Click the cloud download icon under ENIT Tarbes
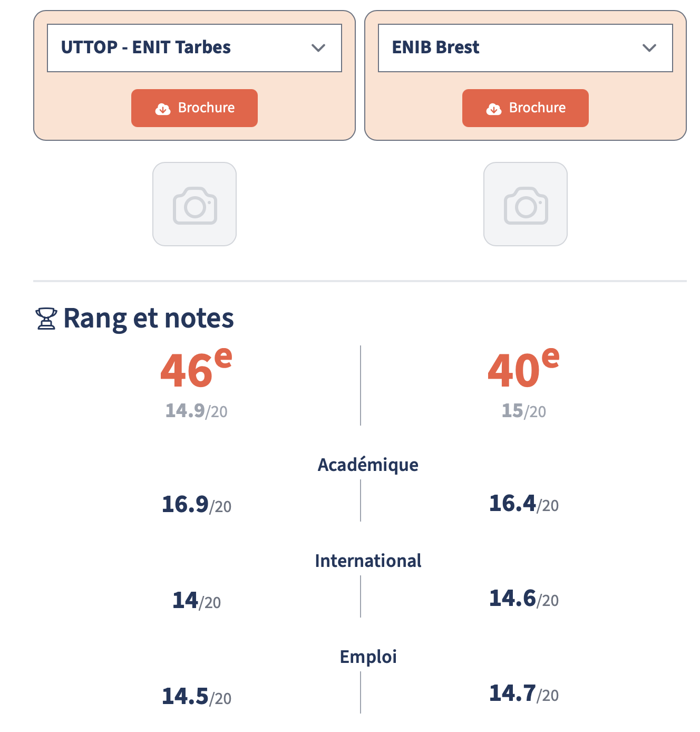700x732 pixels. tap(163, 109)
